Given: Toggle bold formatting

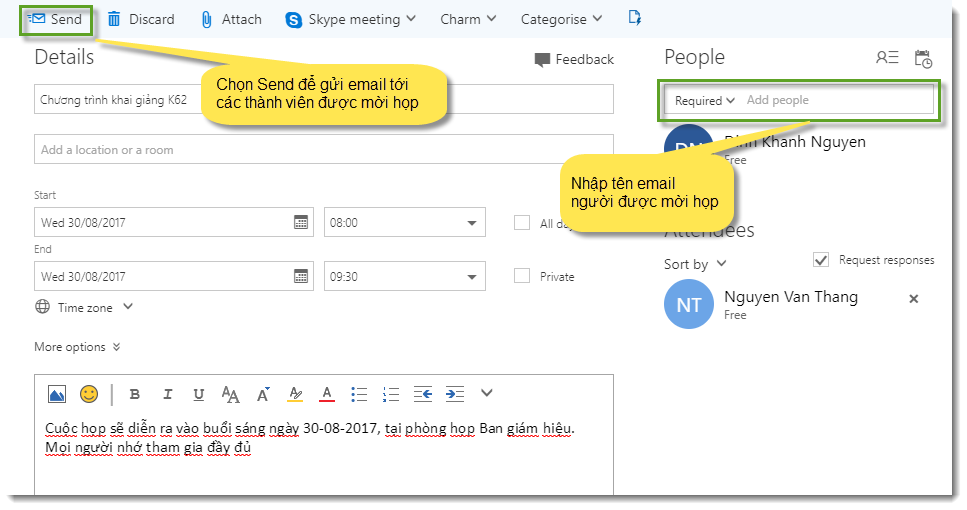Looking at the screenshot, I should coord(134,394).
